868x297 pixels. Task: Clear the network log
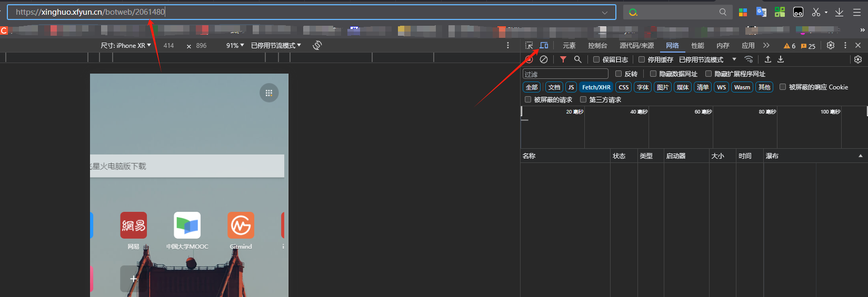pos(544,59)
